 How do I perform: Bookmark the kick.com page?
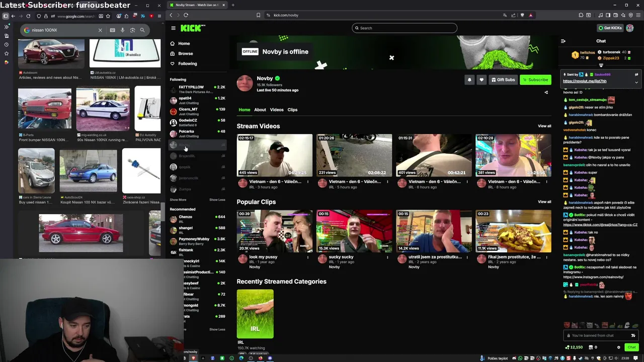258,15
